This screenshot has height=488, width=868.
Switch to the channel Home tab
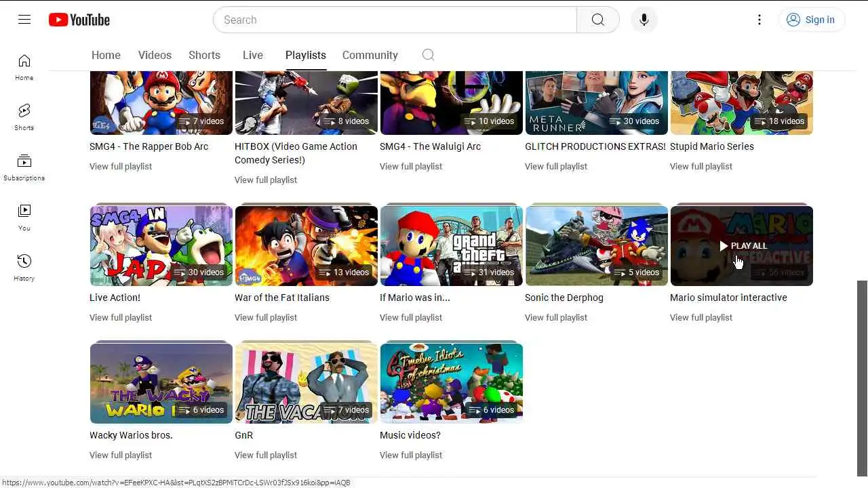pos(106,55)
